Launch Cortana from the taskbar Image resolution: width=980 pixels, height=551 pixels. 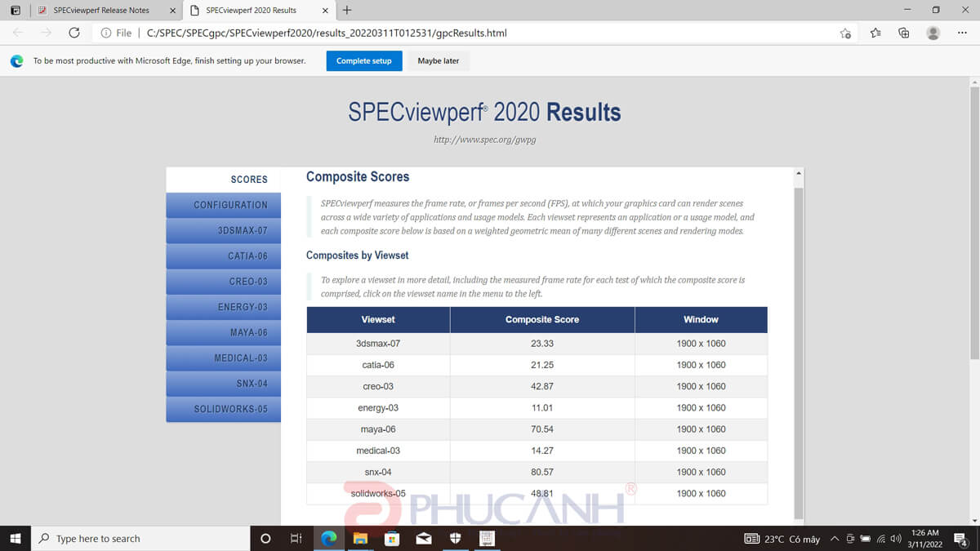coord(265,539)
